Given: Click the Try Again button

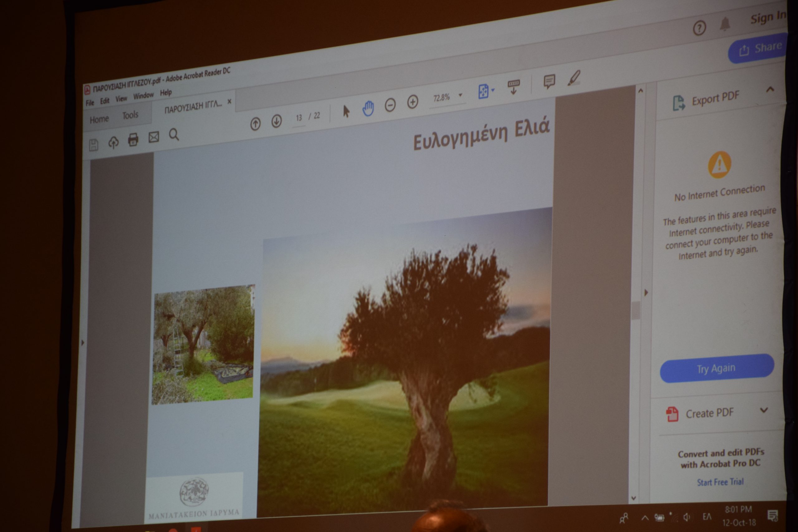Looking at the screenshot, I should pyautogui.click(x=717, y=368).
